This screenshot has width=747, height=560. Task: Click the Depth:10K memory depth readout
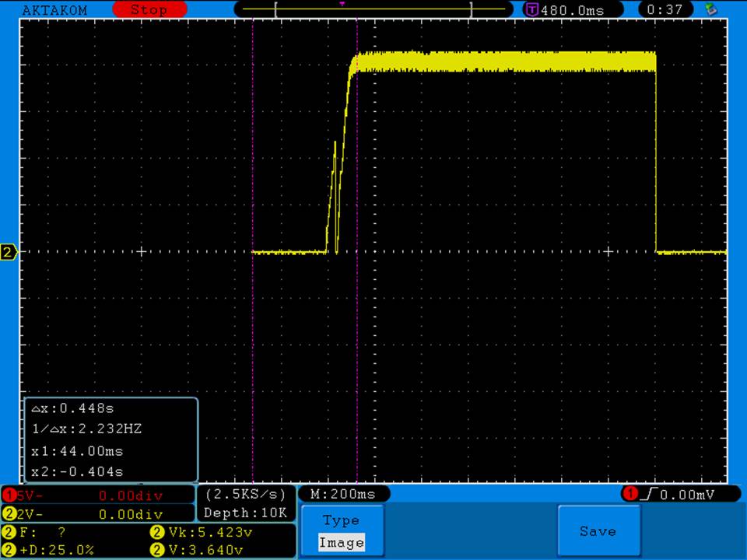point(246,513)
